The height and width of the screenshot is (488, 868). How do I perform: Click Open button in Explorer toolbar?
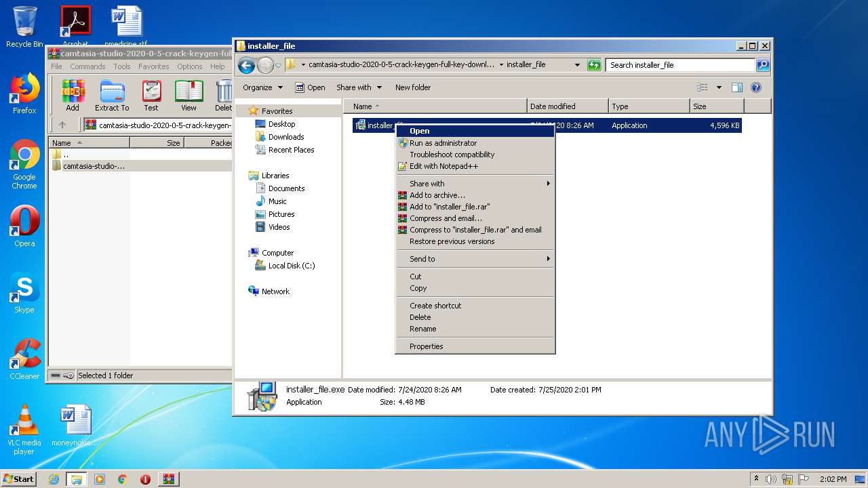coord(310,87)
